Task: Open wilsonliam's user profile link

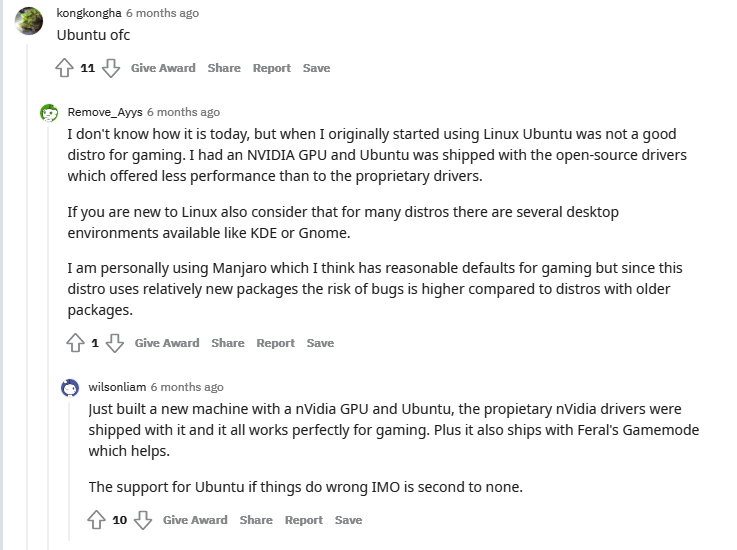Action: pos(116,387)
